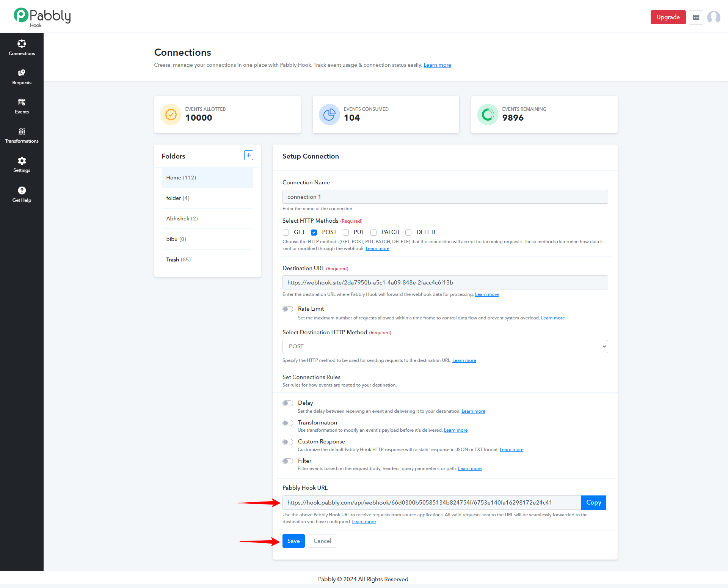Copy the Pabbly Hook URL
728x588 pixels.
[594, 503]
